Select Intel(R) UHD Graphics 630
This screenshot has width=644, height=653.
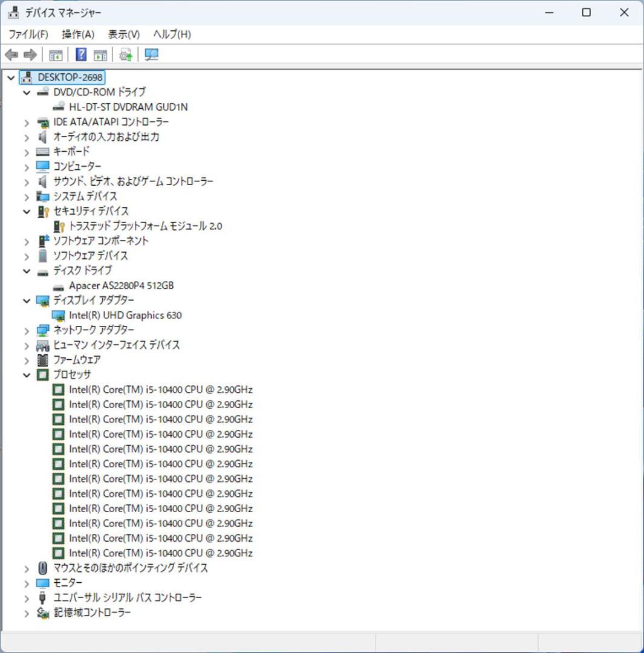point(125,315)
